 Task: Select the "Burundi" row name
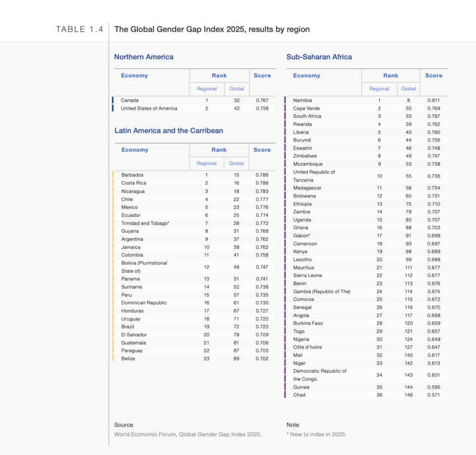(x=302, y=140)
